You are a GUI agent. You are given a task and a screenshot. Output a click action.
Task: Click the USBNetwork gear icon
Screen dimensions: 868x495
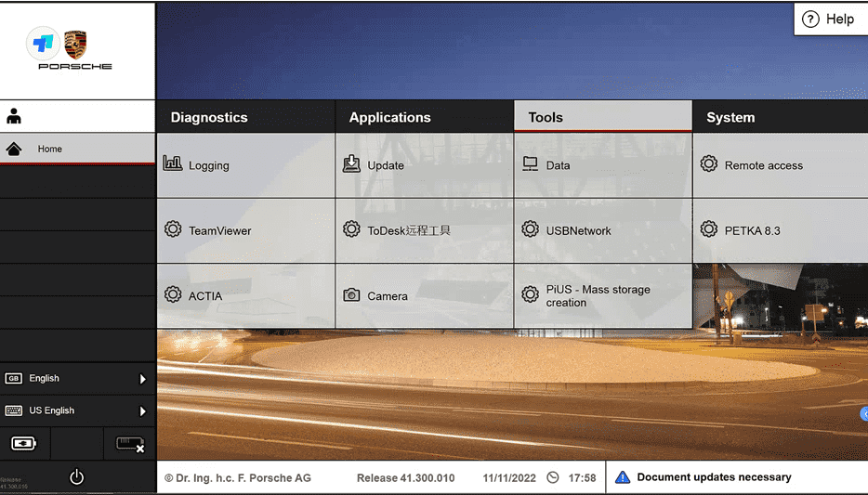pos(531,229)
